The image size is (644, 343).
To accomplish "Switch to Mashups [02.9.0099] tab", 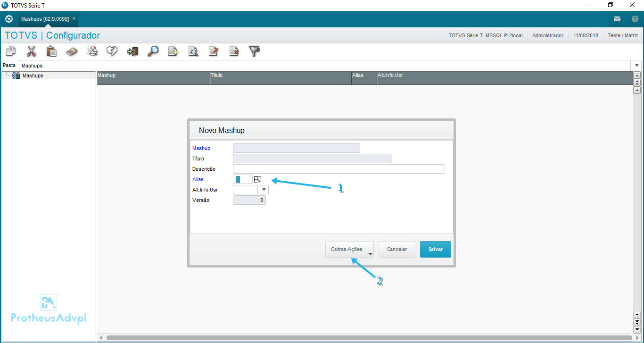I will 45,19.
